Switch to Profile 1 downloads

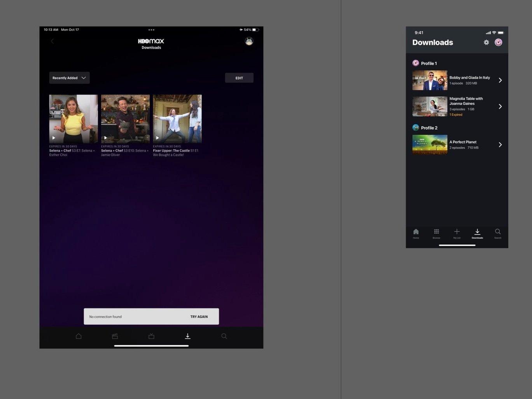tap(429, 63)
